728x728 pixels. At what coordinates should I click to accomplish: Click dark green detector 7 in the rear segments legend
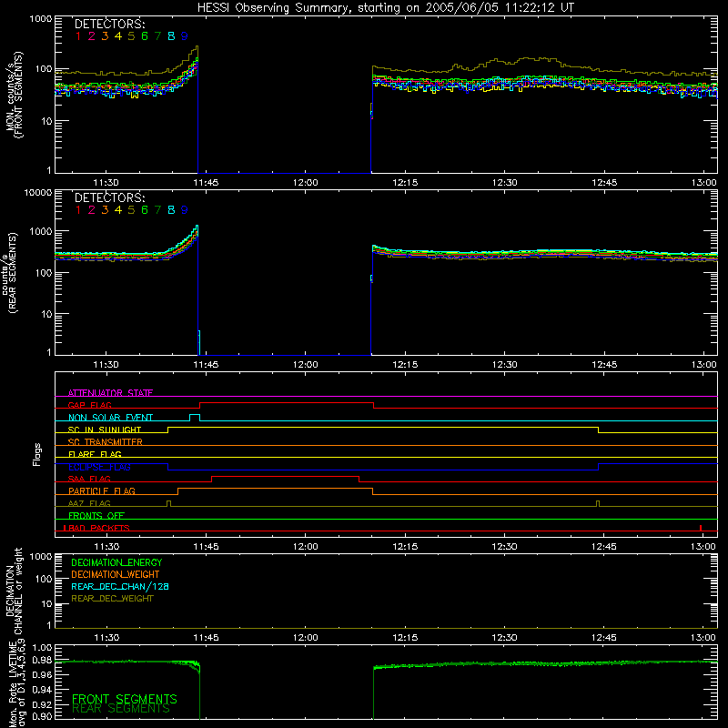point(157,210)
